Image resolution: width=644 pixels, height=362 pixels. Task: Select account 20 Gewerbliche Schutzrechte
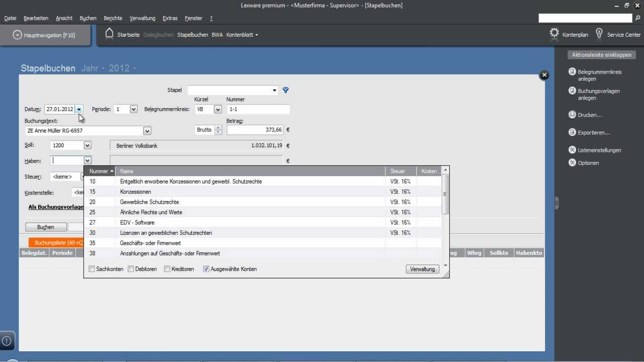click(263, 202)
